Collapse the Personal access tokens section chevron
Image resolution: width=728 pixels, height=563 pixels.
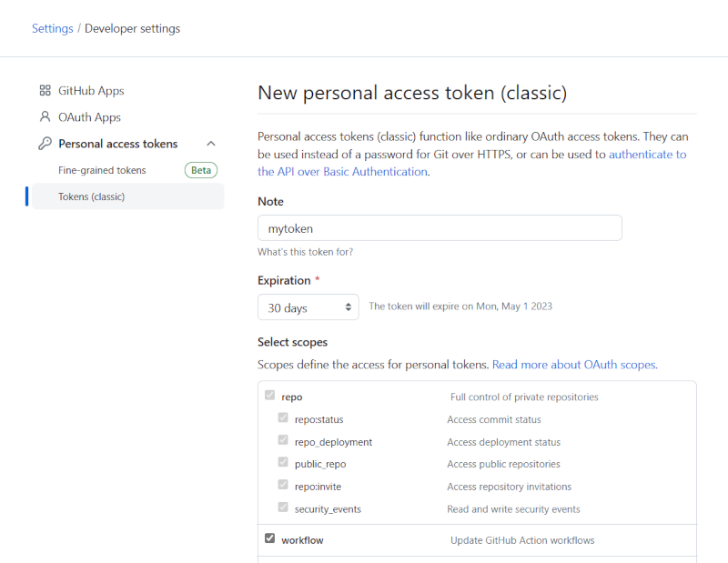(x=211, y=144)
